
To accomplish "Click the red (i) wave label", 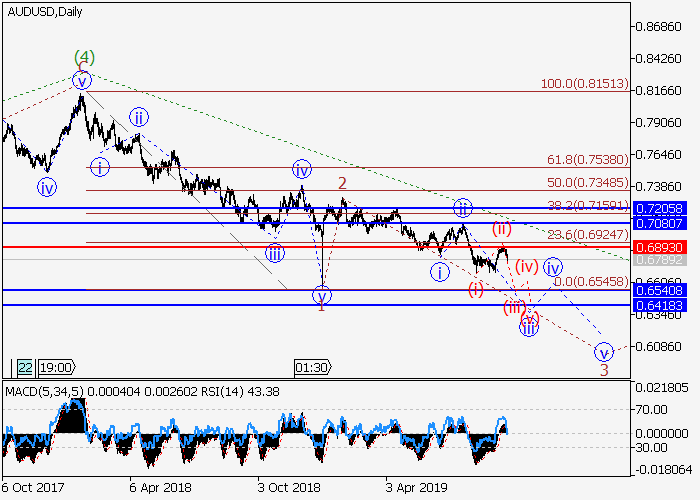I will point(476,289).
